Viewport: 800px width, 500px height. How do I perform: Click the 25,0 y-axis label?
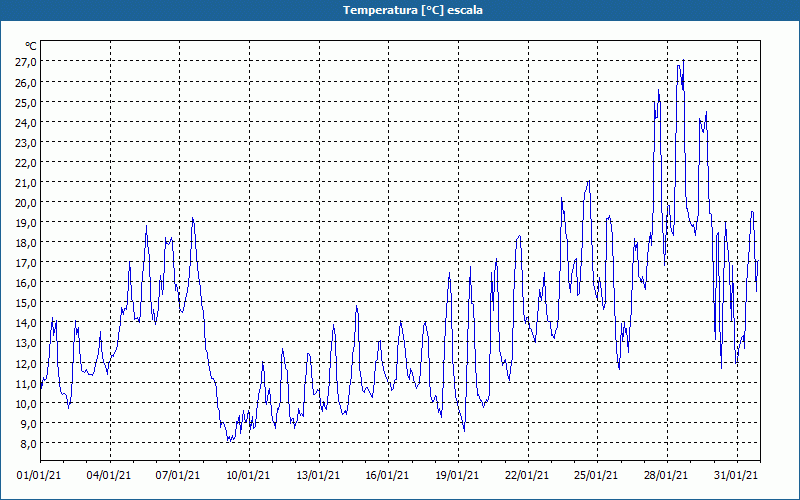click(x=26, y=102)
